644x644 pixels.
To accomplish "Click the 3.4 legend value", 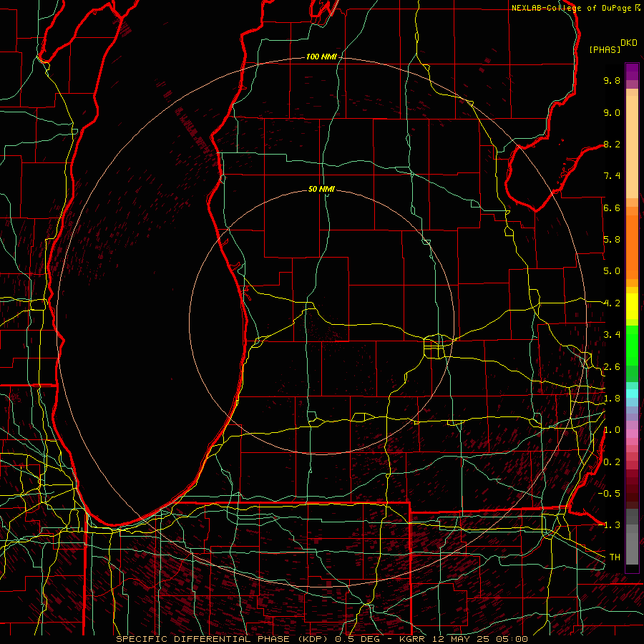I will 612,335.
